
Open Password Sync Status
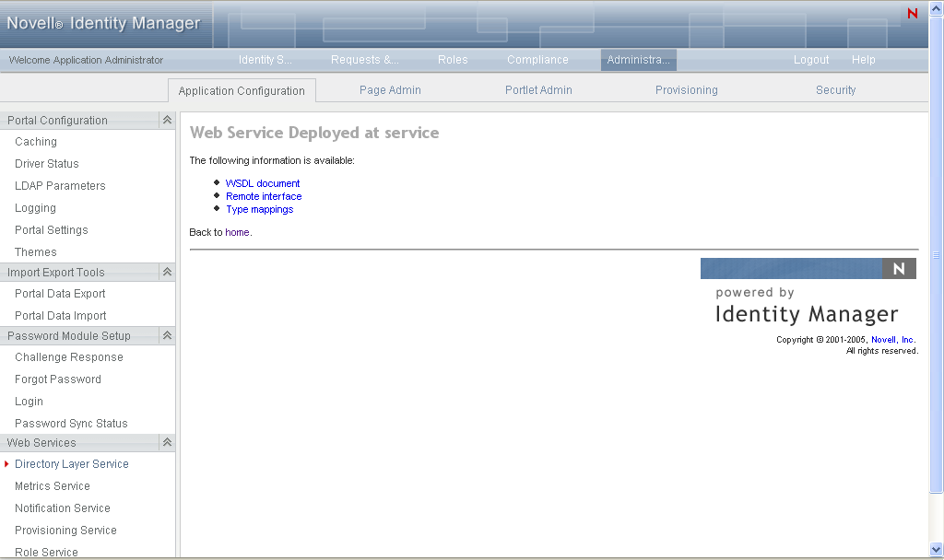pos(71,424)
